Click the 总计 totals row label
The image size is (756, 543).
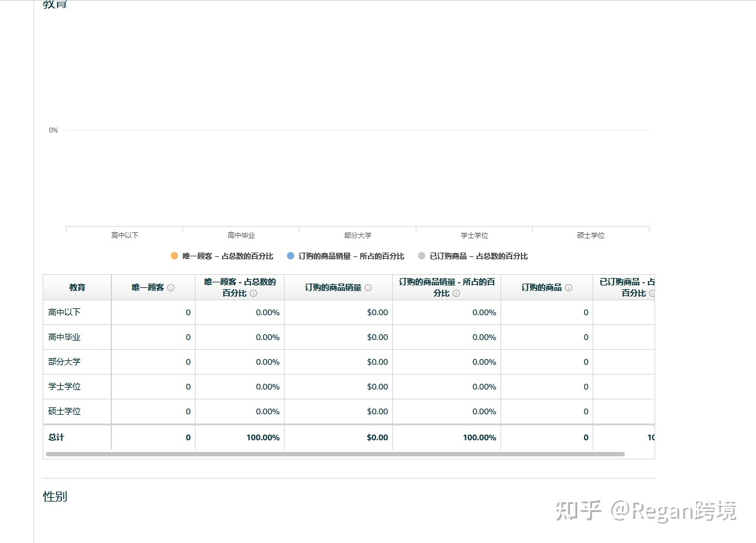pyautogui.click(x=56, y=438)
